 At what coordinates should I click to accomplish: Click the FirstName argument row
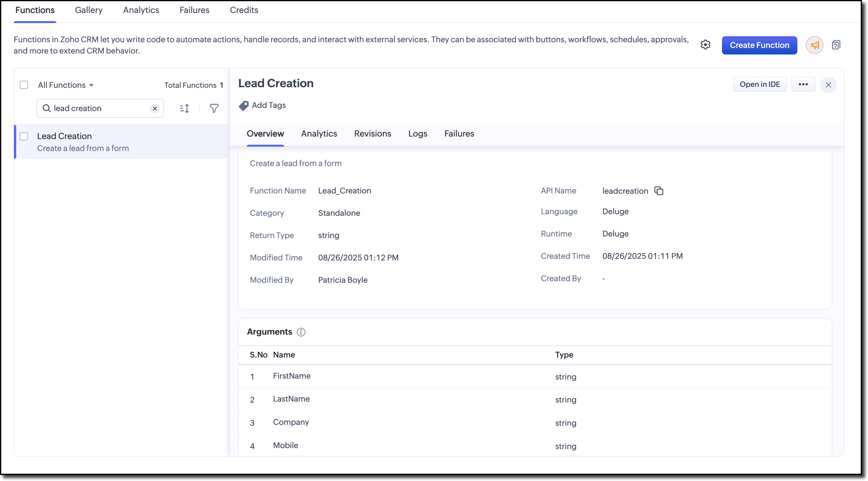pyautogui.click(x=535, y=377)
